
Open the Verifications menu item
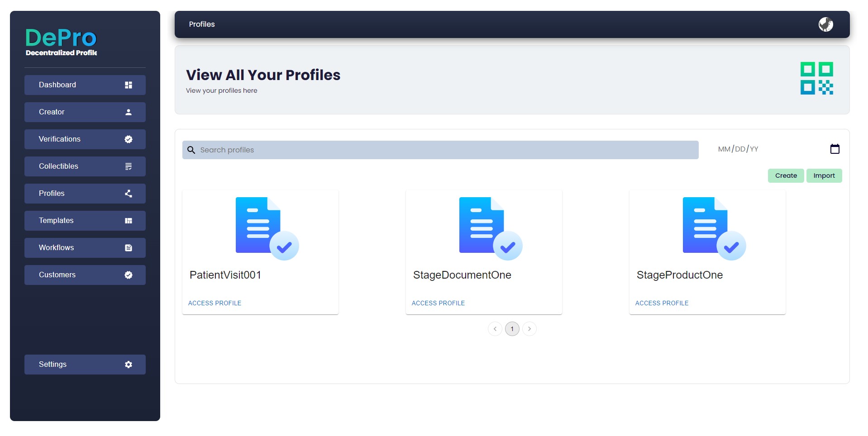click(x=85, y=139)
